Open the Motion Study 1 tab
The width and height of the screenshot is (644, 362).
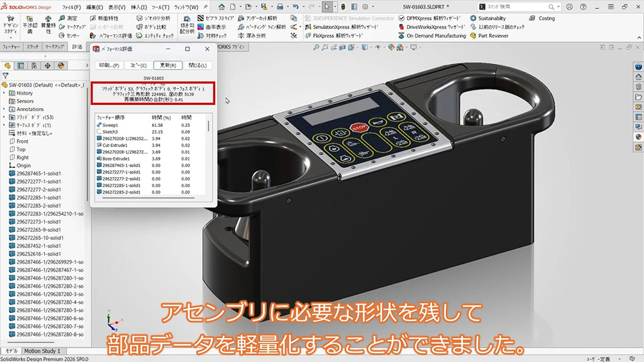click(x=43, y=351)
